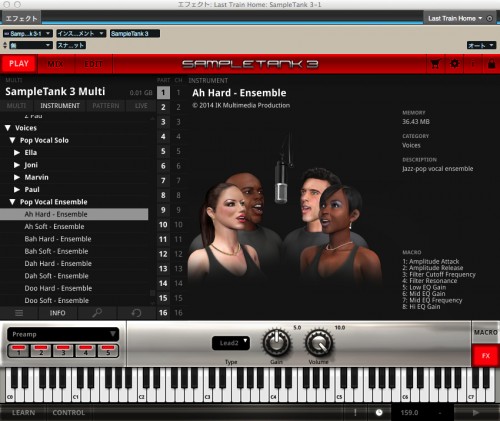Collapse the Pop Vocal Solo folder

[12, 140]
